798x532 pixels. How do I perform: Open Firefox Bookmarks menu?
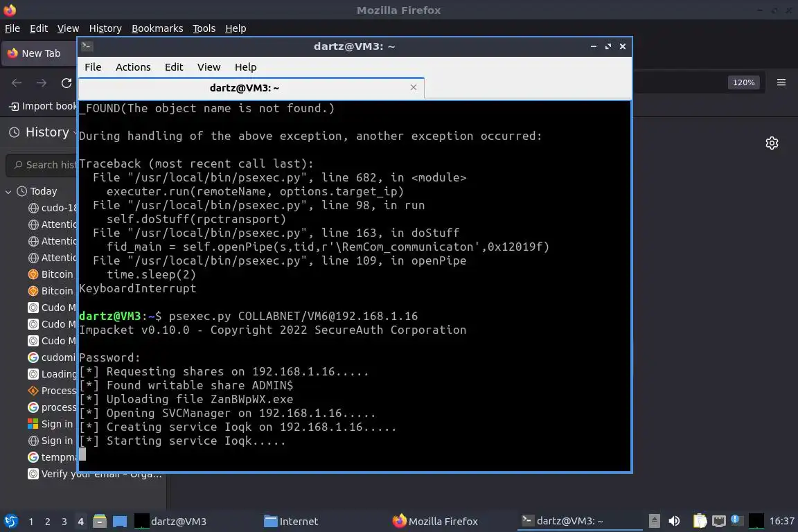[x=157, y=28]
